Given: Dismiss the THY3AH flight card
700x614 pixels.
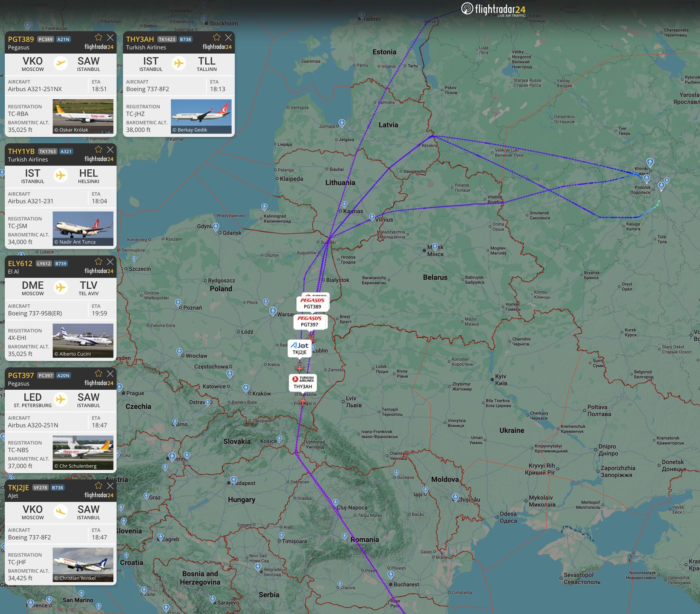Looking at the screenshot, I should (x=228, y=38).
